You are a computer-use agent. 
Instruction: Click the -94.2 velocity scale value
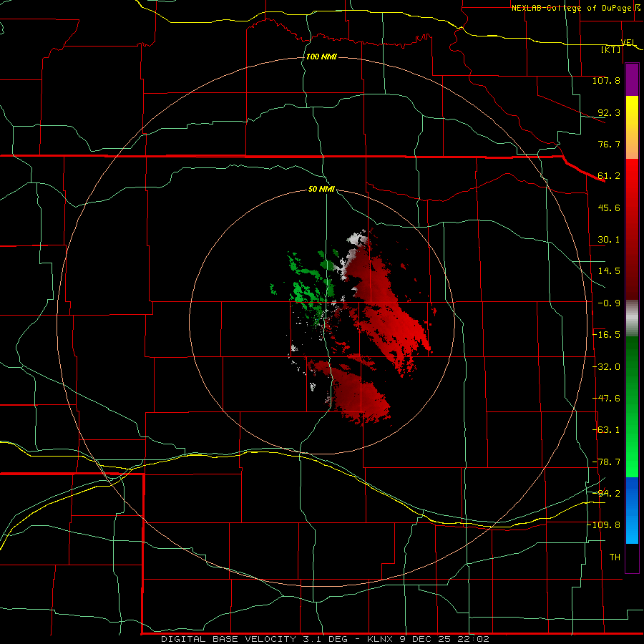[x=606, y=494]
